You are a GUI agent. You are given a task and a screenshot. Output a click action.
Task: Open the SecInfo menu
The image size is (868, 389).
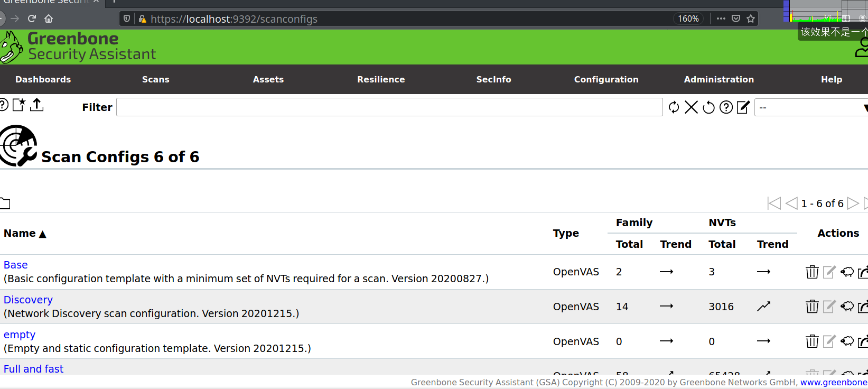[493, 79]
